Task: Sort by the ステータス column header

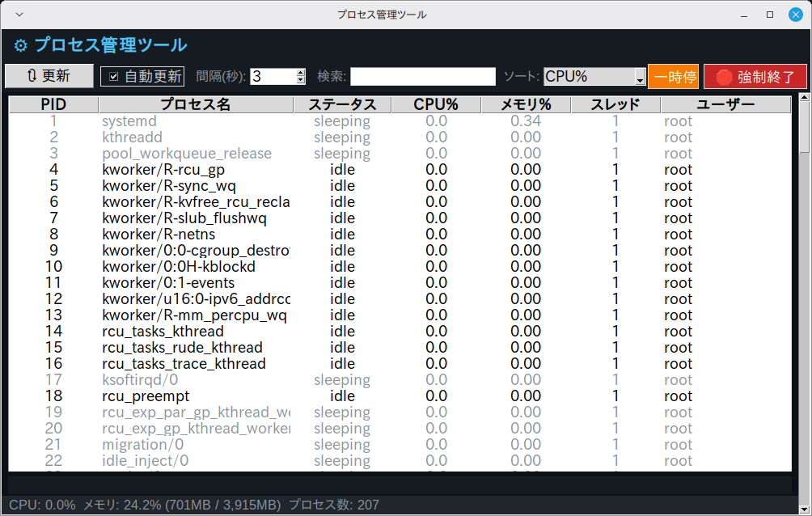Action: click(x=342, y=104)
